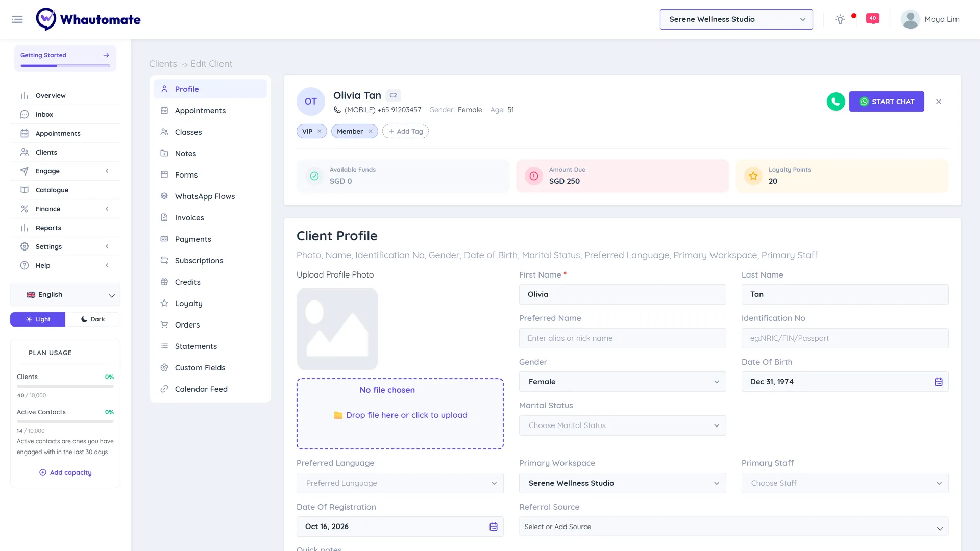Open the Getting Started card
Viewport: 980px width, 551px height.
click(65, 58)
